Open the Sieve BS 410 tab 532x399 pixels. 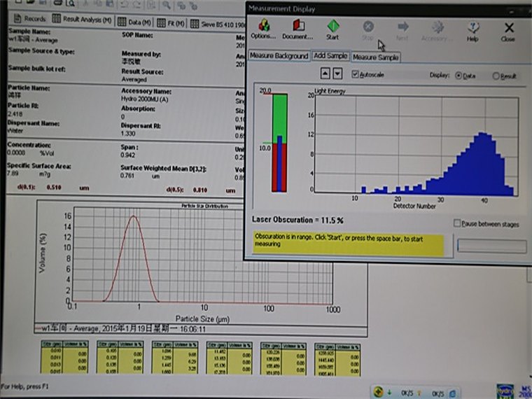(218, 24)
